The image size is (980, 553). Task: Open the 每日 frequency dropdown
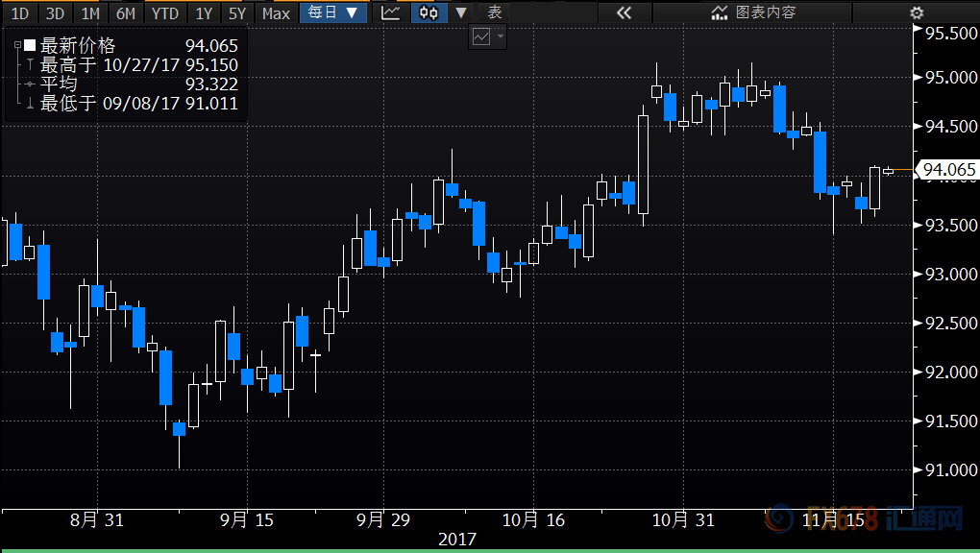pos(332,12)
